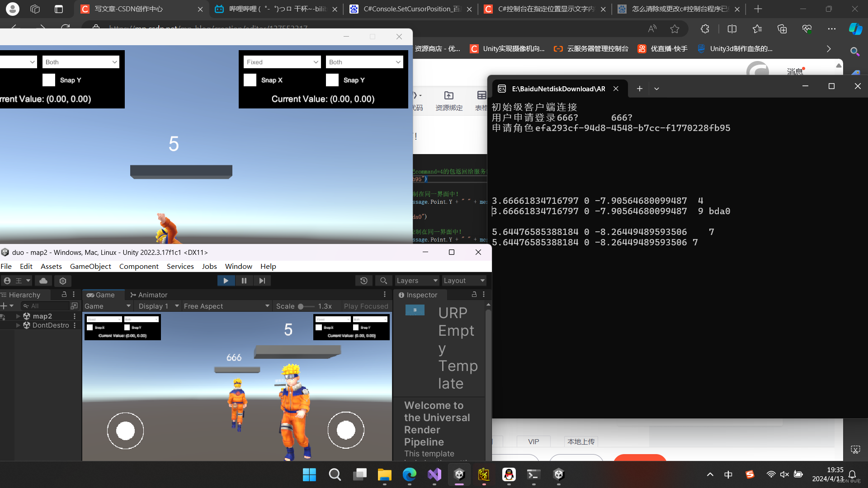Enable the Snap X checkbox
The image size is (868, 488).
click(250, 80)
